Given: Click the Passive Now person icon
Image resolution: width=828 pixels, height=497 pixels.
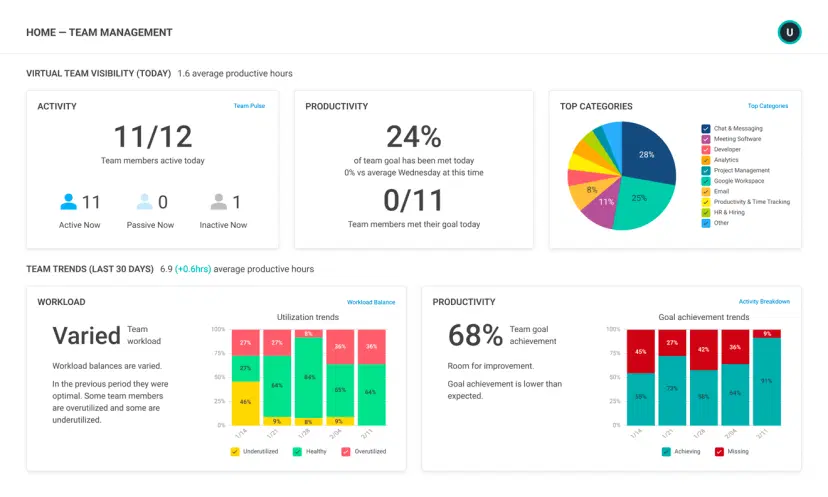Looking at the screenshot, I should click(x=145, y=202).
